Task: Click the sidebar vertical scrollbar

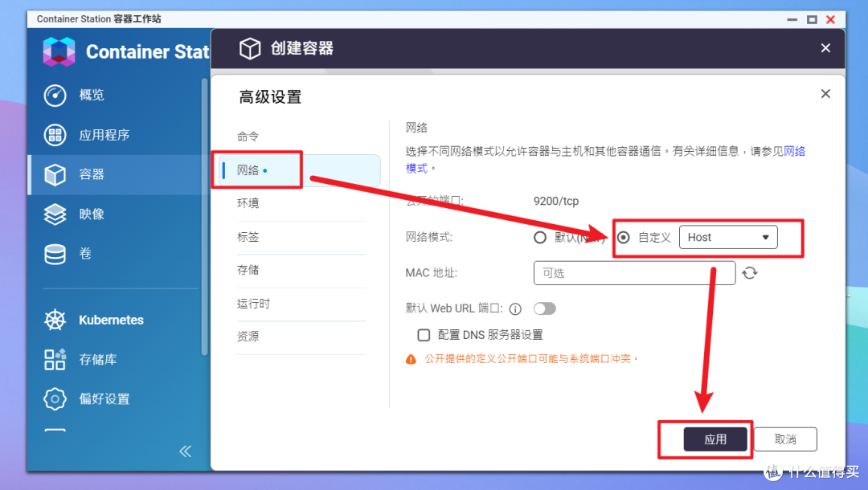Action: (205, 217)
